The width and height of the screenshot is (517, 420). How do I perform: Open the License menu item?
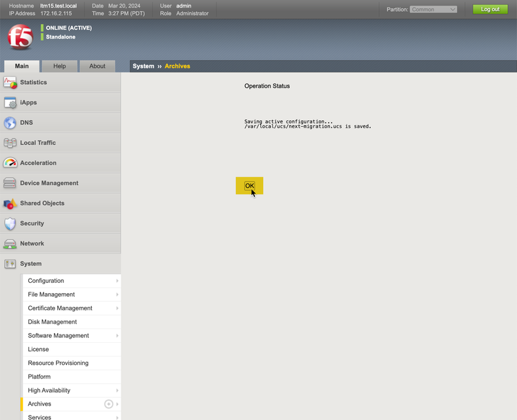point(72,349)
